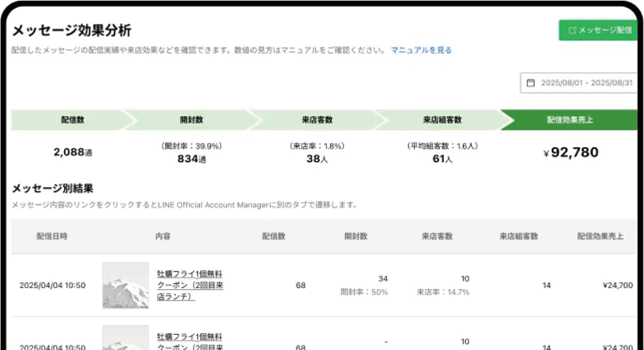Open first row 牡蠣フライ1個無料クーポン link
This screenshot has height=350, width=644.
[x=189, y=285]
